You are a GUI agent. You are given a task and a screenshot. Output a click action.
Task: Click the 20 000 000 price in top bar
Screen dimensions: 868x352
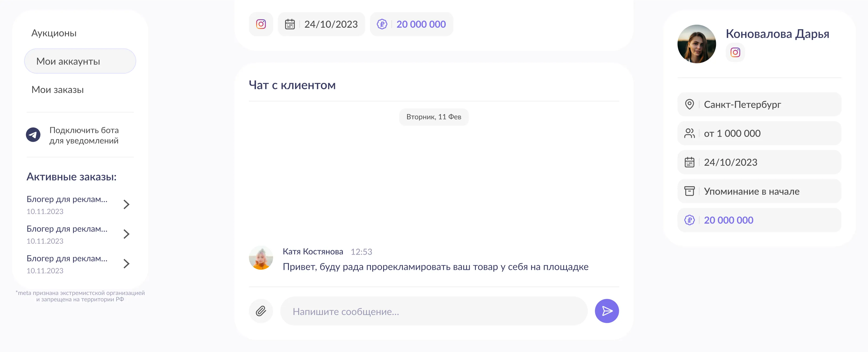[421, 24]
